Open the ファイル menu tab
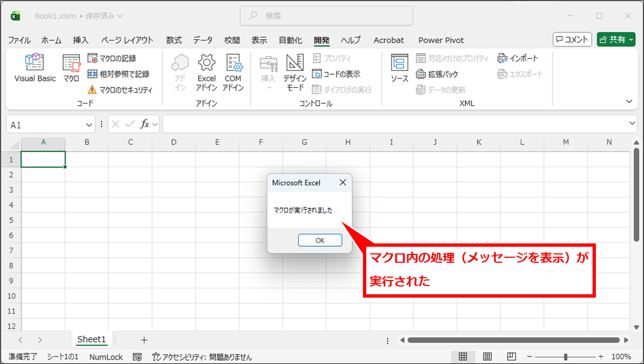 pos(19,40)
